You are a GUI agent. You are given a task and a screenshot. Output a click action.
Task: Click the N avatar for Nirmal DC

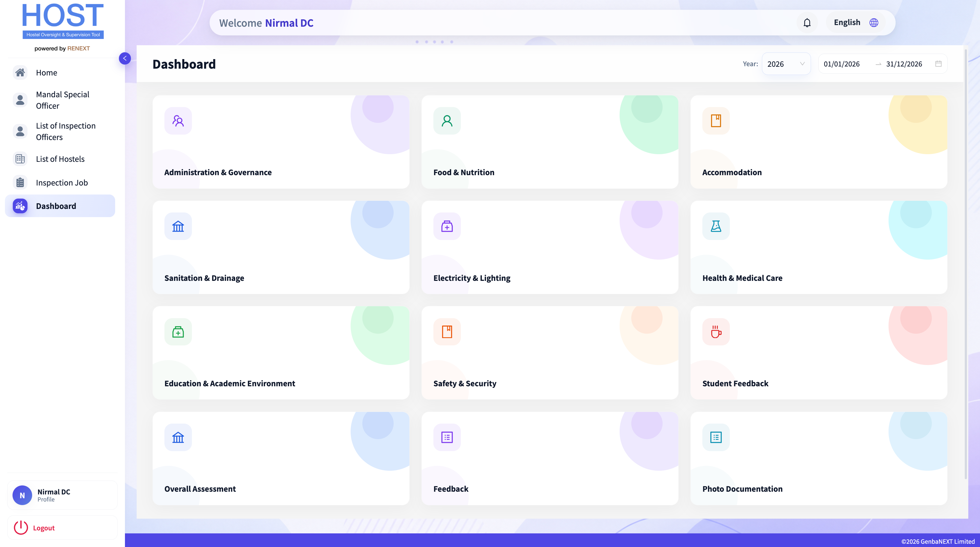22,495
